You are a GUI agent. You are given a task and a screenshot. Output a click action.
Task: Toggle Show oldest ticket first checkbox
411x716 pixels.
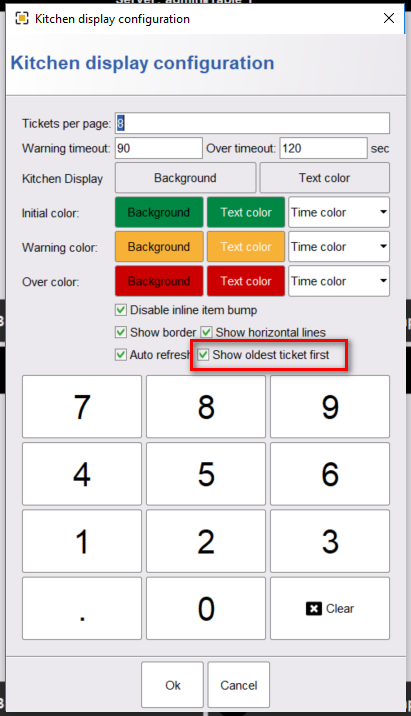pos(203,355)
